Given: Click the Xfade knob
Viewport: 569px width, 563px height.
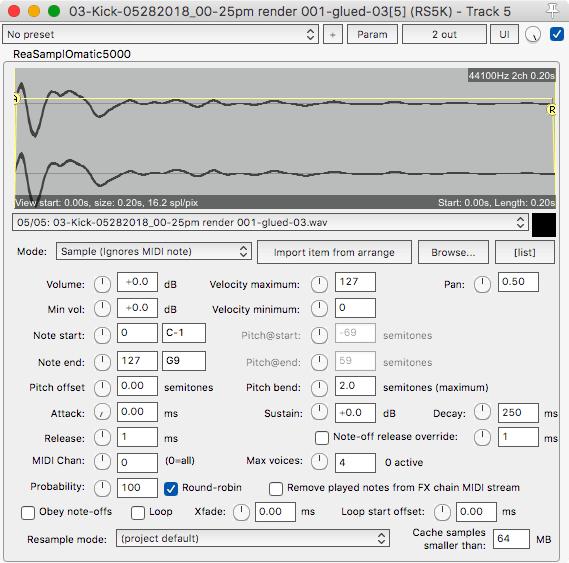Looking at the screenshot, I should click(x=241, y=512).
